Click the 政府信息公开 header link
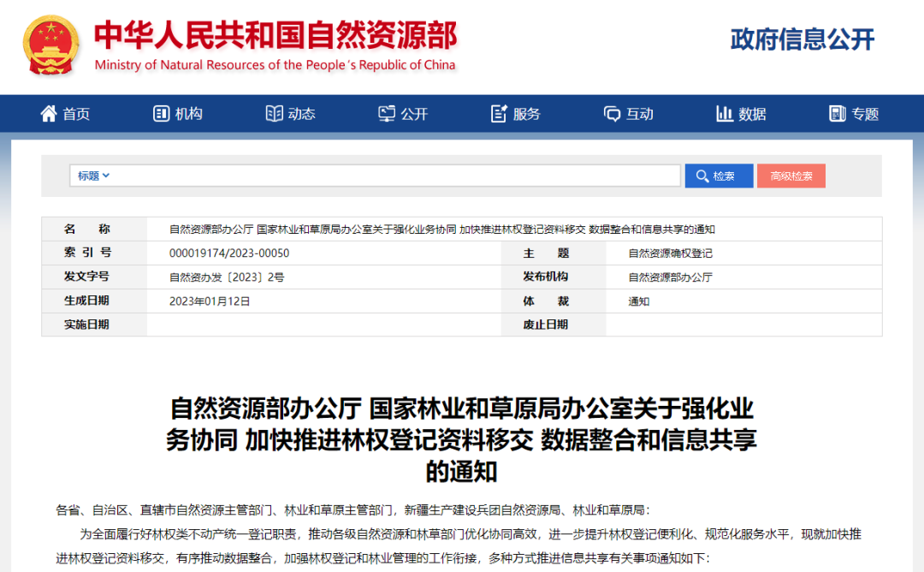The image size is (924, 572). click(803, 39)
